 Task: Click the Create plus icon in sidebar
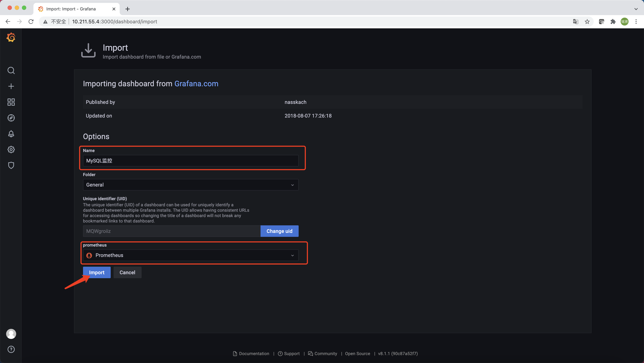[x=11, y=86]
